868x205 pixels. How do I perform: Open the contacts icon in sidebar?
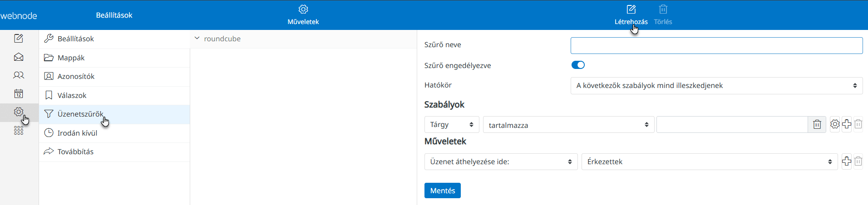pos(19,75)
